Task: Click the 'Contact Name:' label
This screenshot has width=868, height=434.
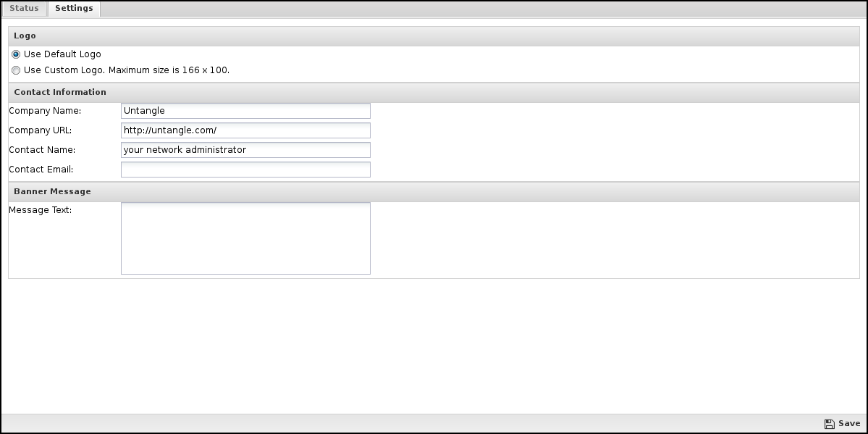Action: click(42, 150)
